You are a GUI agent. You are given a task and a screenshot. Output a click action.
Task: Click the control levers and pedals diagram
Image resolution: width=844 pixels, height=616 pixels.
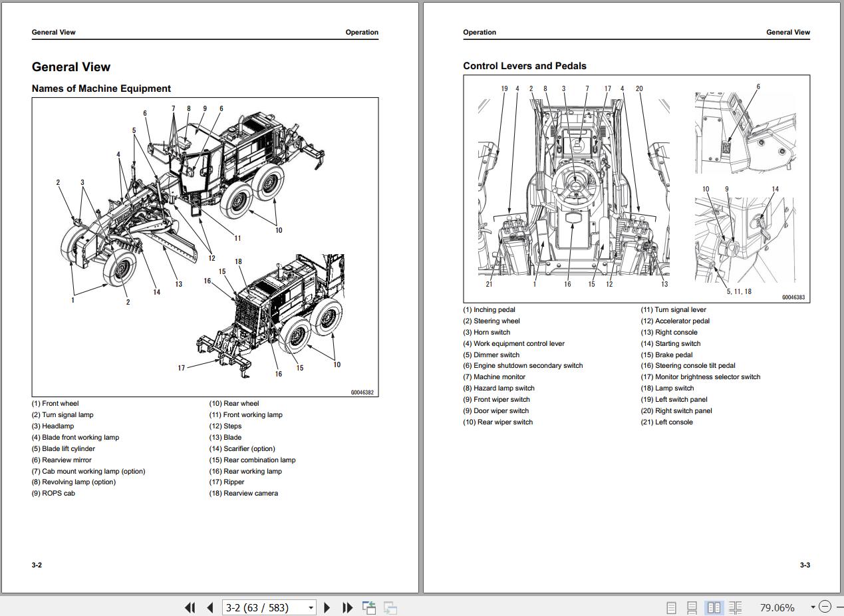[x=636, y=188]
